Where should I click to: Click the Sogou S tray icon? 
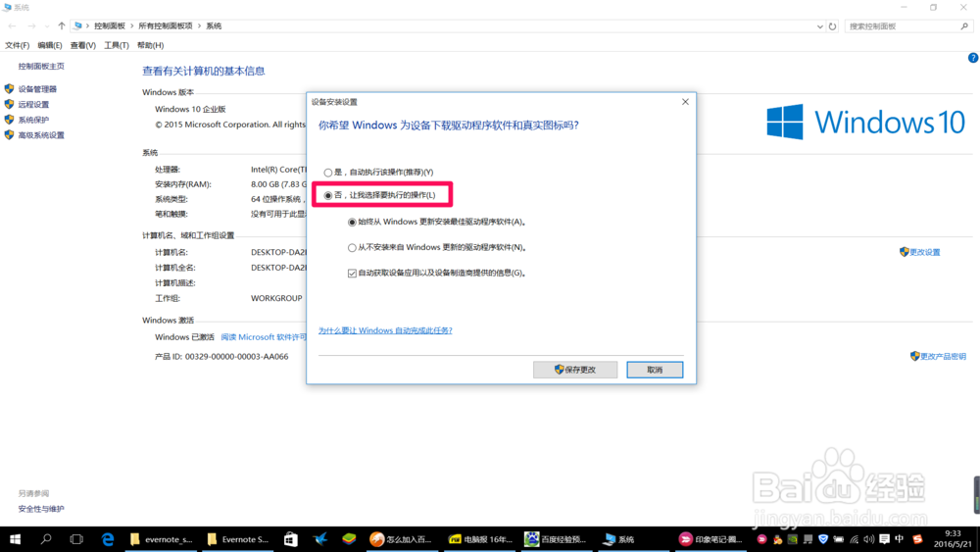coord(917,539)
